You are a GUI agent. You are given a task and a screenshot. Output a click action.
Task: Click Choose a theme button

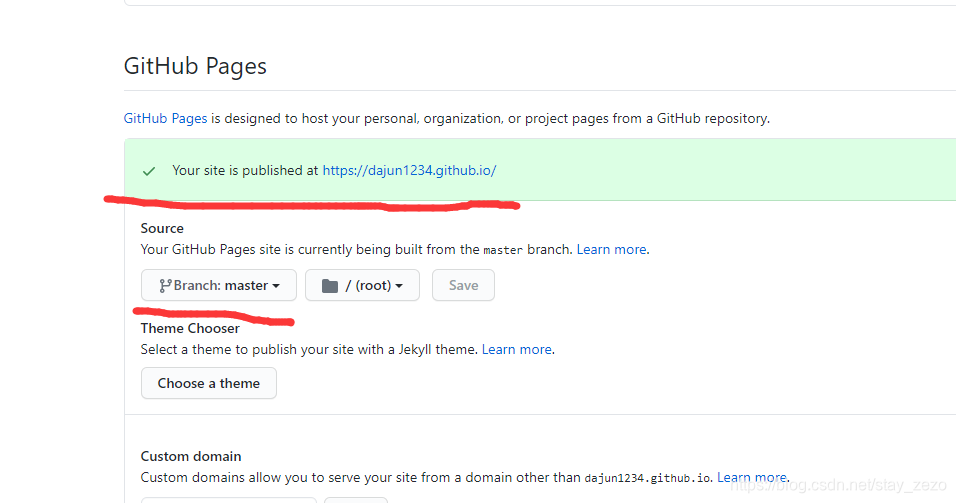coord(209,383)
